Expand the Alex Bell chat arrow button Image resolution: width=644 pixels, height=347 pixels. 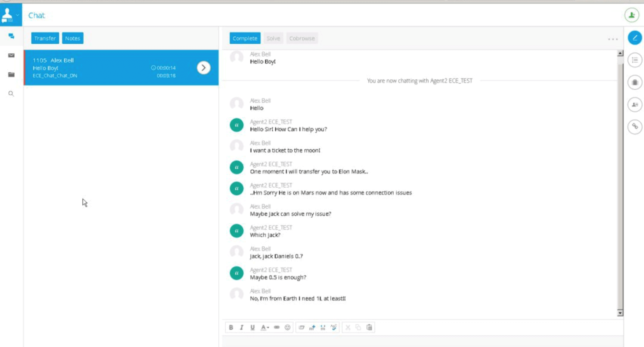tap(204, 68)
